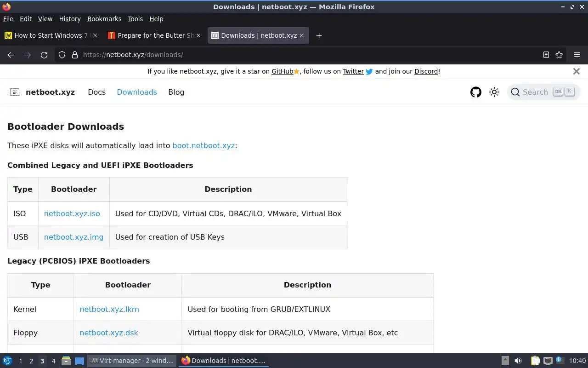This screenshot has width=588, height=368.
Task: Click the 'Used for creation of USB Keys' cell
Action: tap(228, 237)
